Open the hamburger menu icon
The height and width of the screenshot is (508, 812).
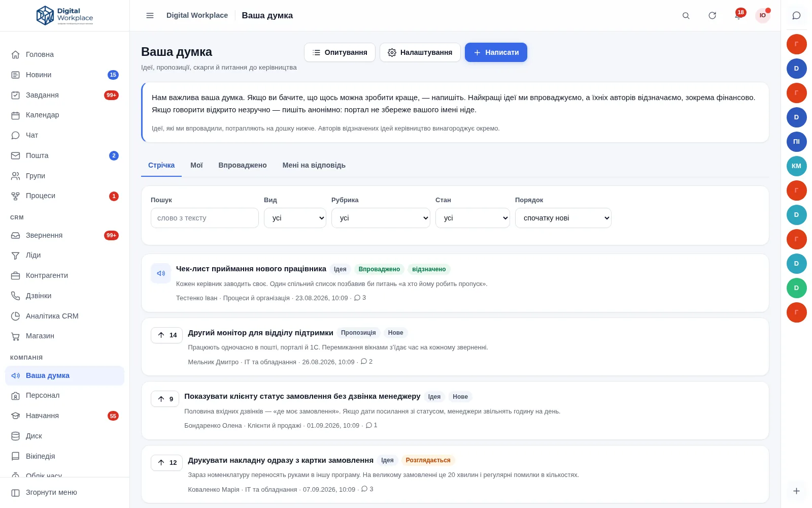pos(150,15)
